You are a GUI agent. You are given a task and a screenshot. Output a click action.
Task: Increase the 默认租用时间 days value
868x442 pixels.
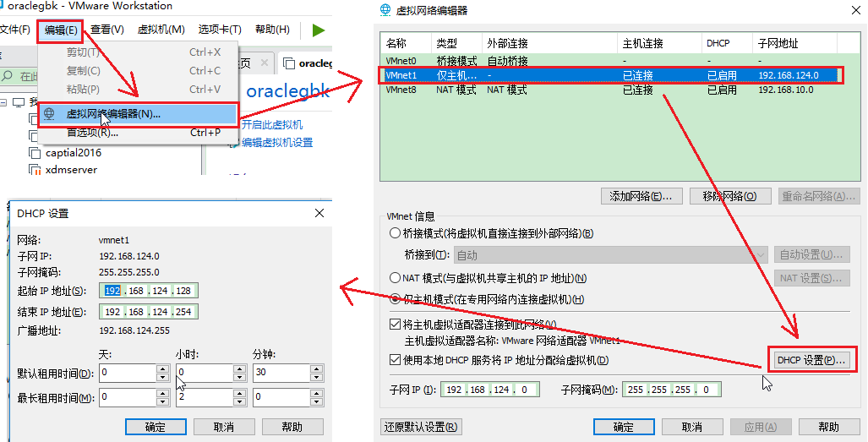pyautogui.click(x=163, y=369)
